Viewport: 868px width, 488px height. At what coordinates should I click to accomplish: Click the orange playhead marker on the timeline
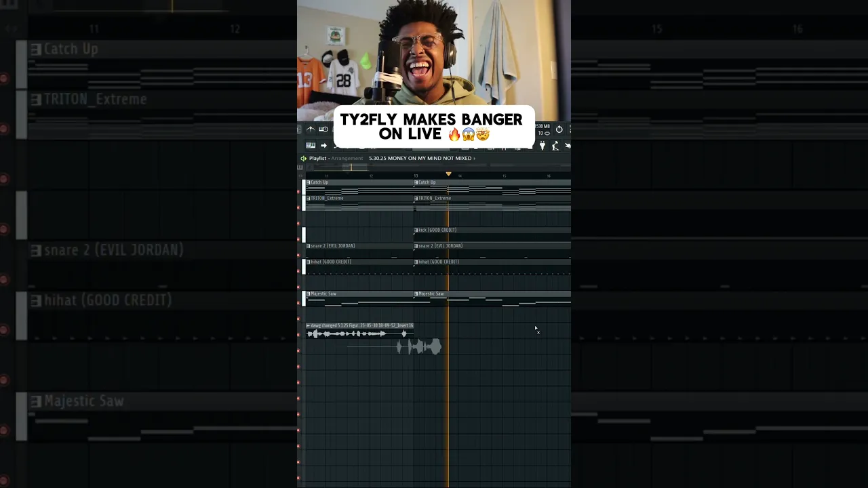pos(448,174)
